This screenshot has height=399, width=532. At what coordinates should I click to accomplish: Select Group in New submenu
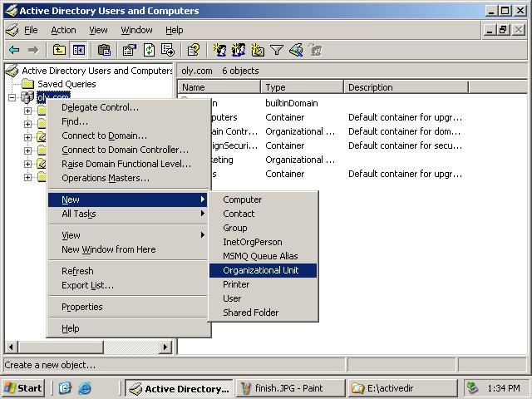(263, 228)
